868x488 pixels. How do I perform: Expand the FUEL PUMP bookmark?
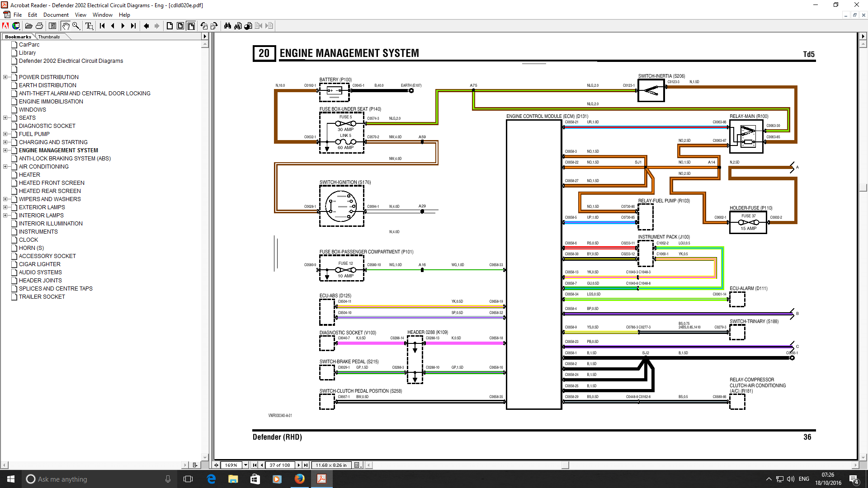tap(5, 134)
